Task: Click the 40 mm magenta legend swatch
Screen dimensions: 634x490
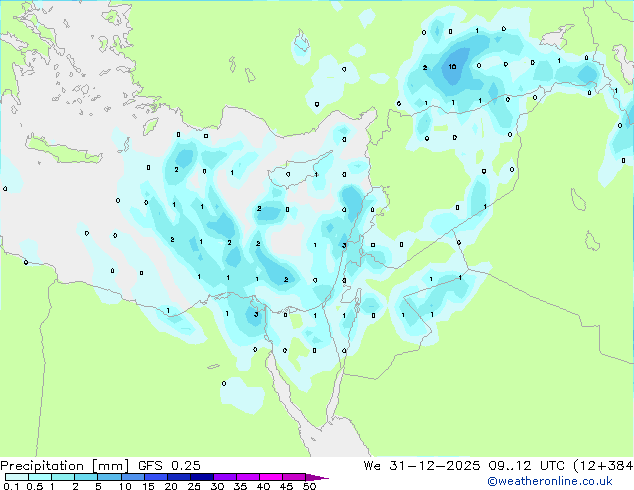Action: click(271, 477)
